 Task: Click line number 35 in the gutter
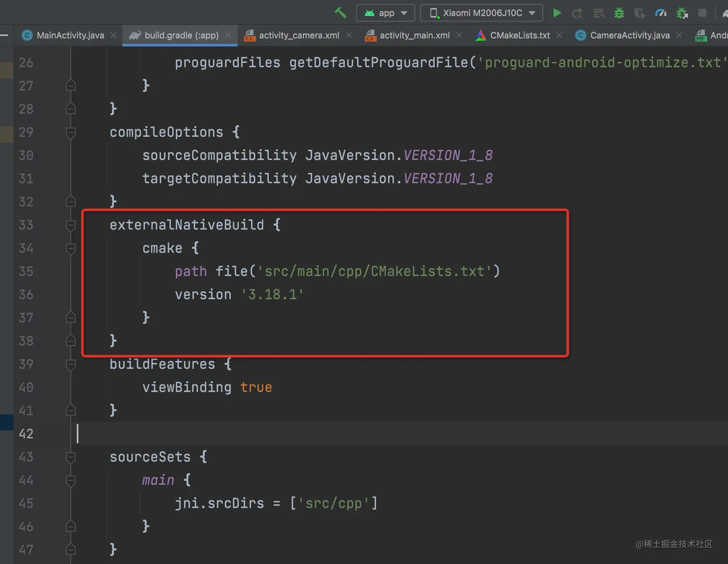tap(26, 271)
